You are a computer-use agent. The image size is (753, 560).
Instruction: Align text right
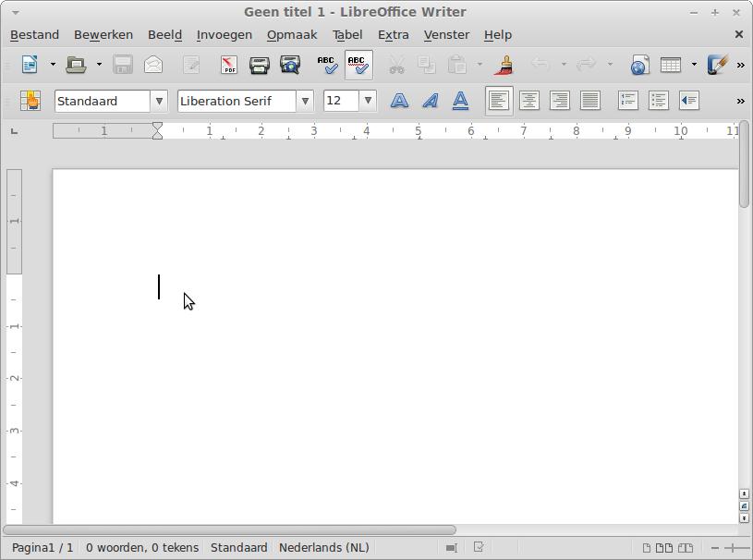(x=560, y=101)
